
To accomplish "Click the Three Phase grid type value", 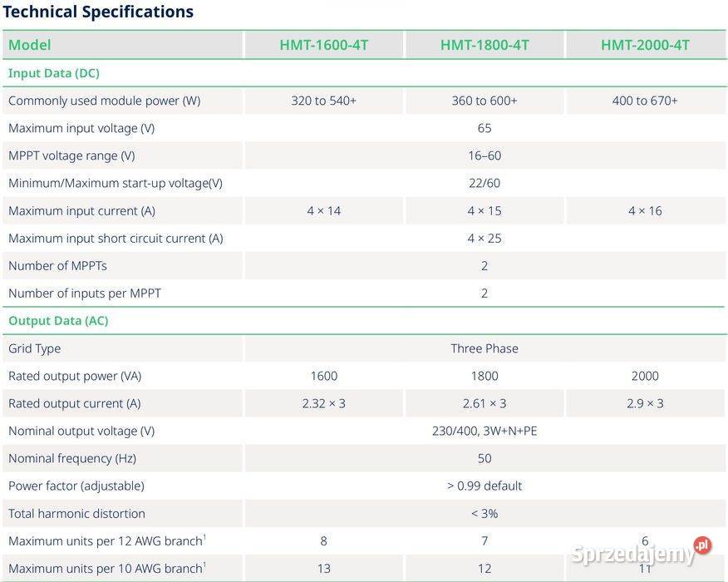I will pos(485,348).
